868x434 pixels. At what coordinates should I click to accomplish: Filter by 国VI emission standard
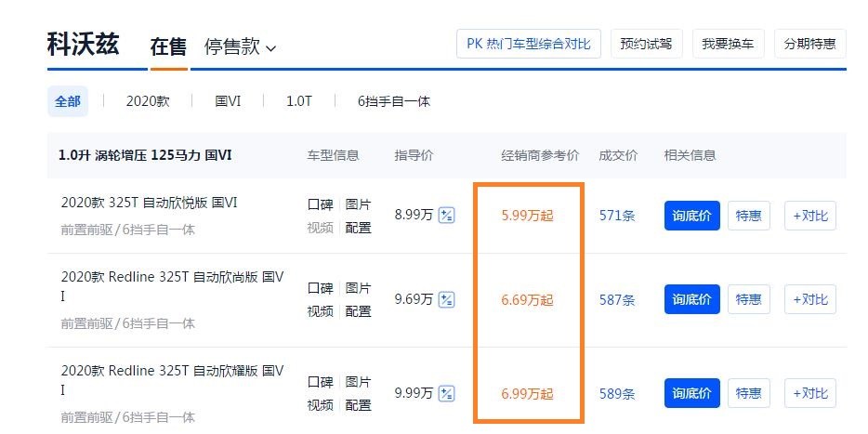pyautogui.click(x=228, y=102)
